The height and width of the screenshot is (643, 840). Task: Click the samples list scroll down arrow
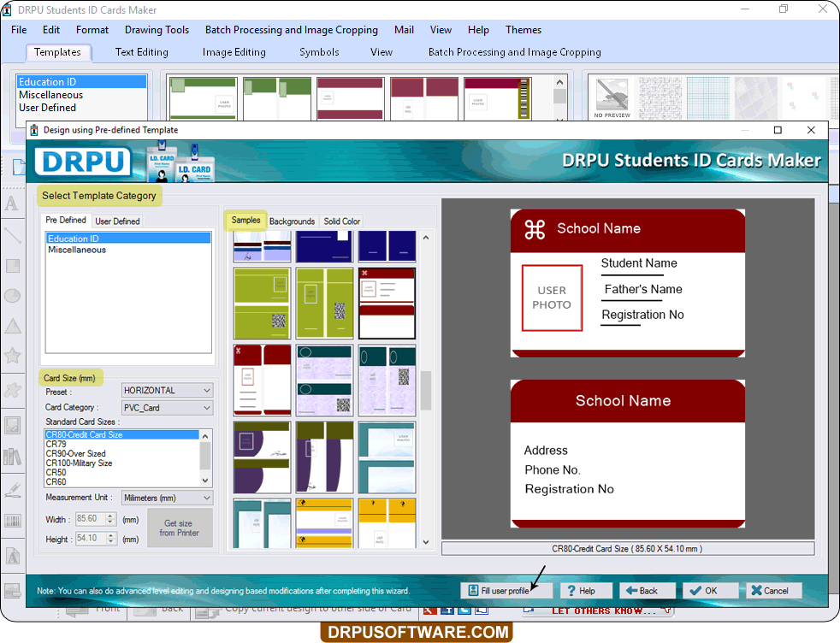(x=426, y=542)
